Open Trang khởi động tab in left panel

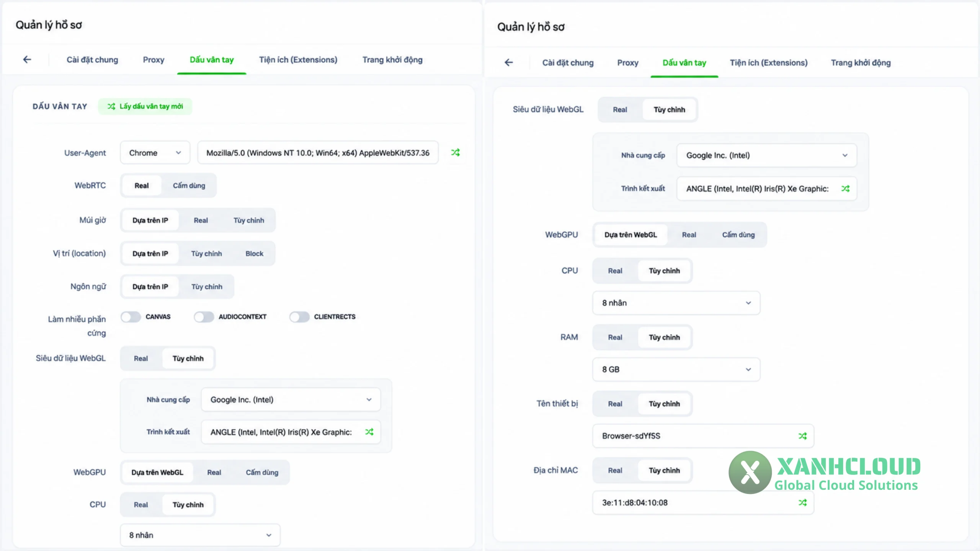392,60
